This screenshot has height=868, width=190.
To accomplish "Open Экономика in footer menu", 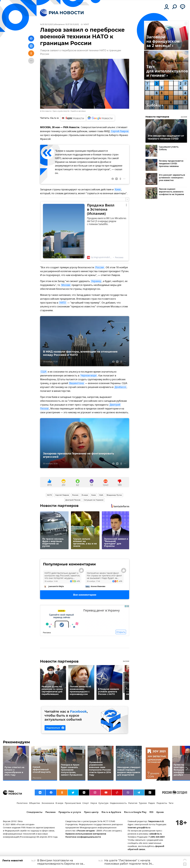I will point(48,803).
